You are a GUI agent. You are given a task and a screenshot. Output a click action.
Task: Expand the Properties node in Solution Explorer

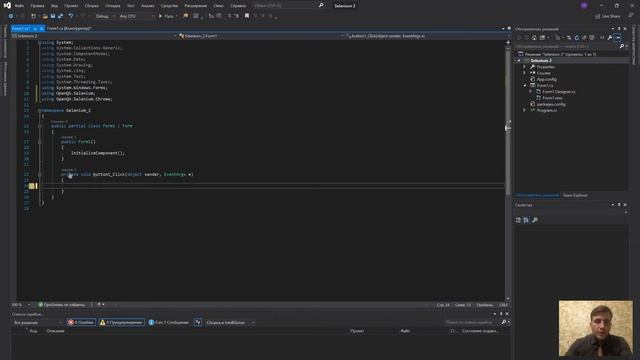[524, 67]
